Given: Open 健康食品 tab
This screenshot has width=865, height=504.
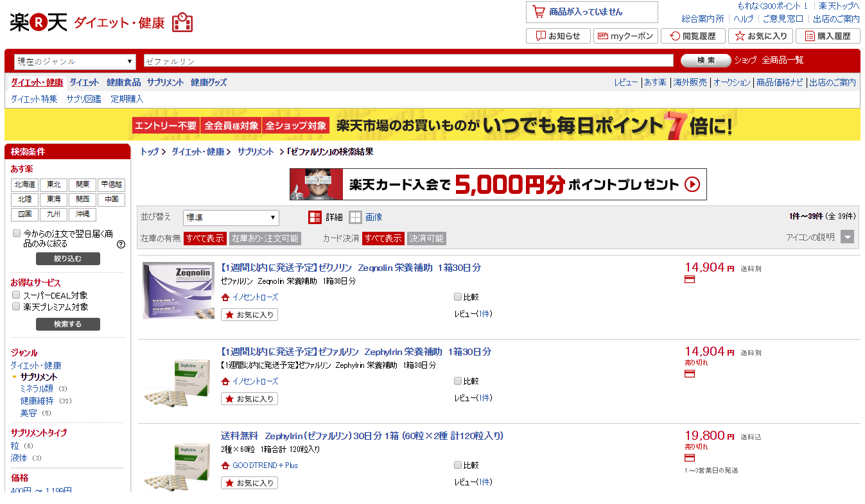Looking at the screenshot, I should click(123, 82).
